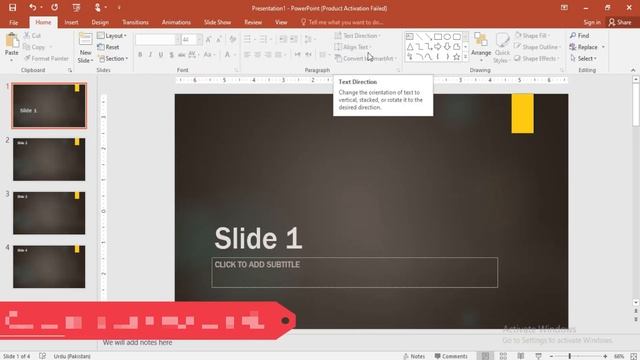The height and width of the screenshot is (360, 640).
Task: Open Customize Quick Access Toolbar arrow
Action: pos(119,7)
